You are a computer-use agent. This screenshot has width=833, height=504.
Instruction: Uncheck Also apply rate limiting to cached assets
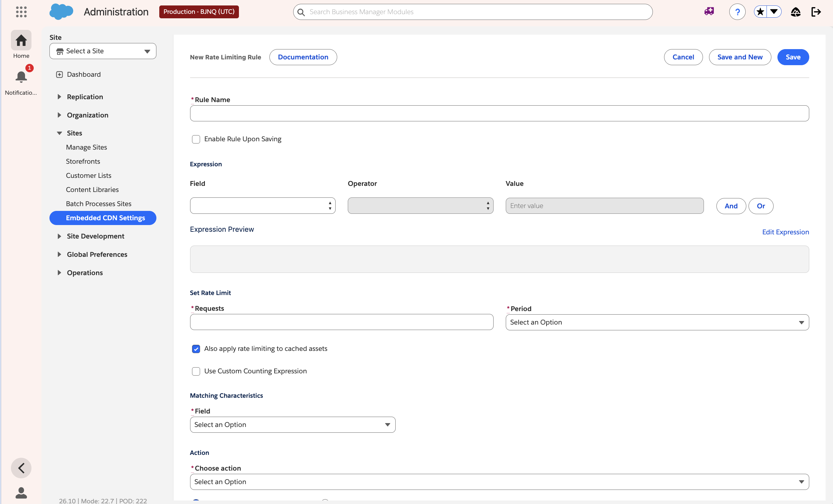pyautogui.click(x=196, y=349)
